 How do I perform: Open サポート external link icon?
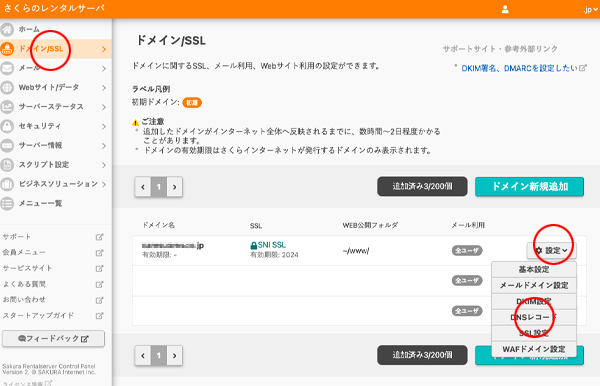[x=99, y=237]
